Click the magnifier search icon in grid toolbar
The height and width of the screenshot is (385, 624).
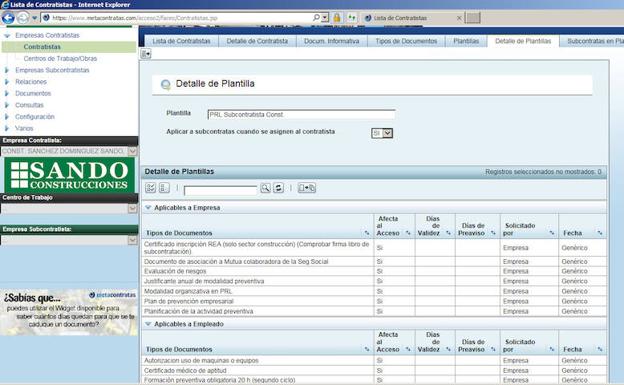pyautogui.click(x=265, y=188)
